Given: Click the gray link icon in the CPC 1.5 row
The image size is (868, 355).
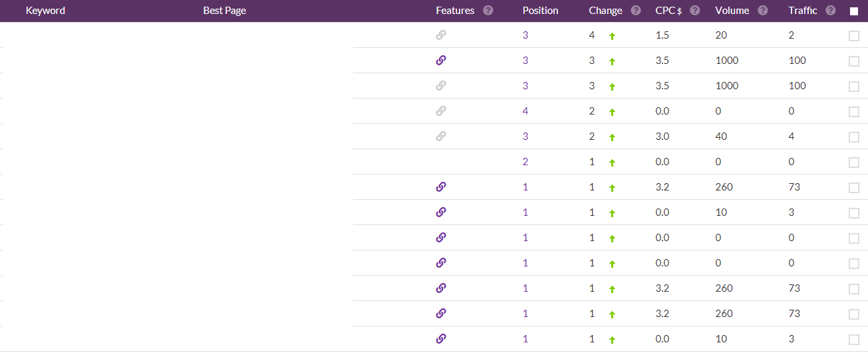Looking at the screenshot, I should tap(440, 35).
